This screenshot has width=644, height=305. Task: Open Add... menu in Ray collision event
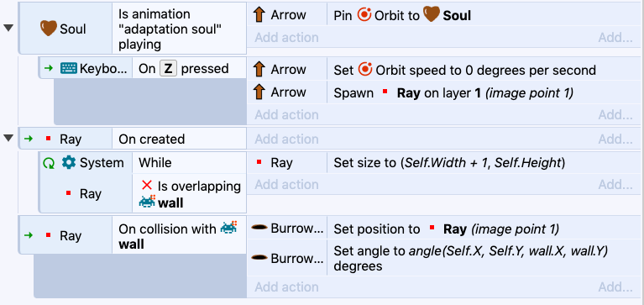615,287
